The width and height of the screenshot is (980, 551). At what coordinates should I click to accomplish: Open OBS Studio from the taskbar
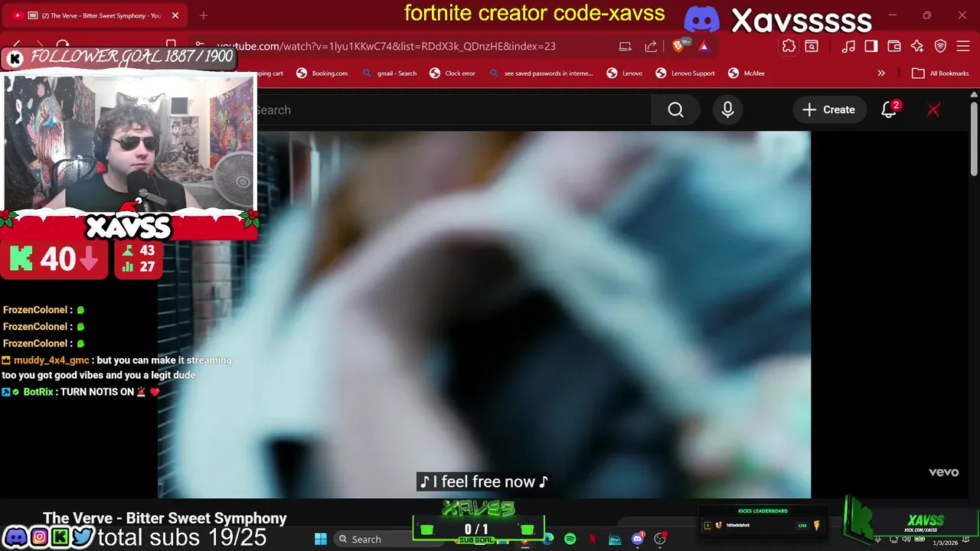tap(660, 539)
